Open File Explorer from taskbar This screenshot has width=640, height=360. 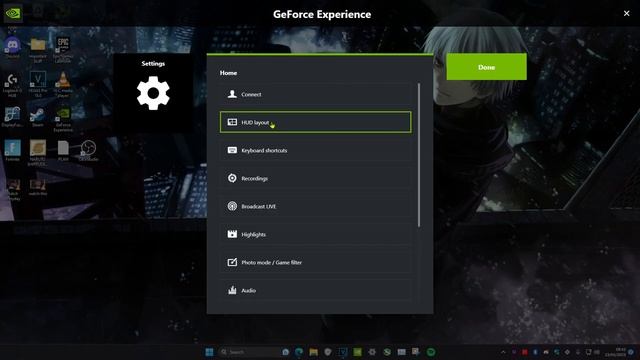tap(313, 352)
